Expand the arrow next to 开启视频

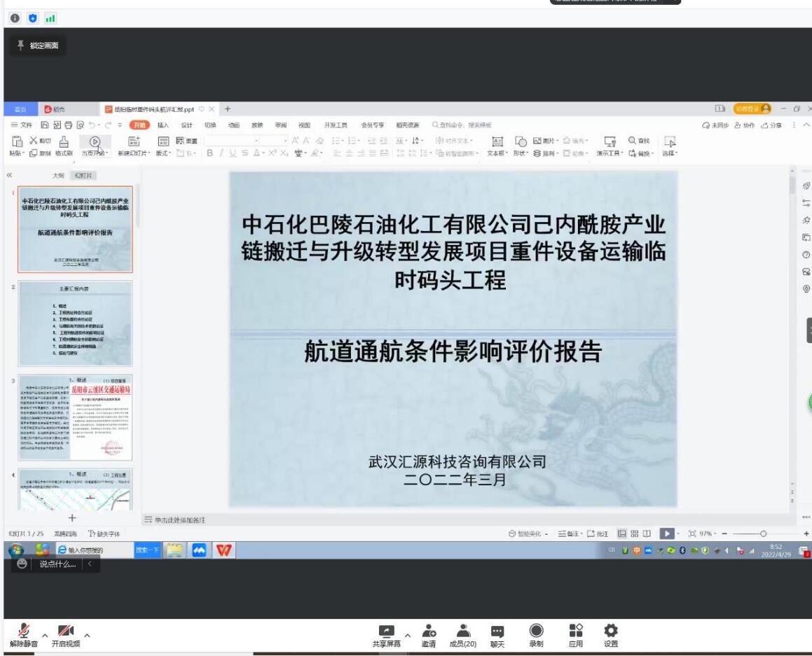pos(87,629)
